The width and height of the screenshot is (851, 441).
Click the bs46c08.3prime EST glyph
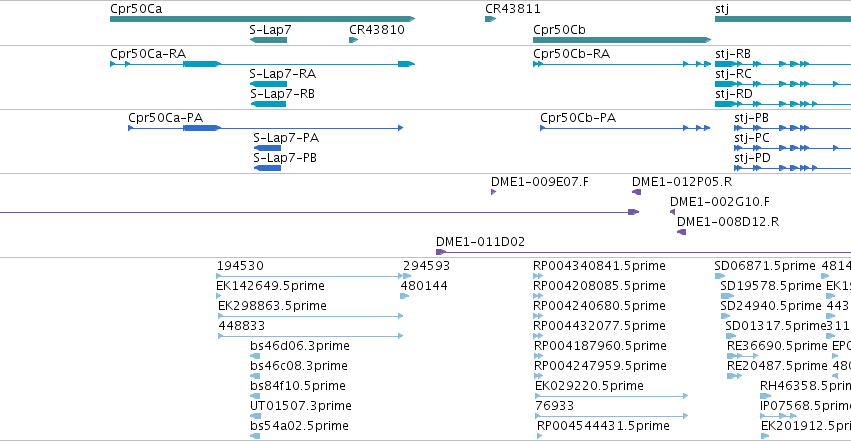(255, 376)
